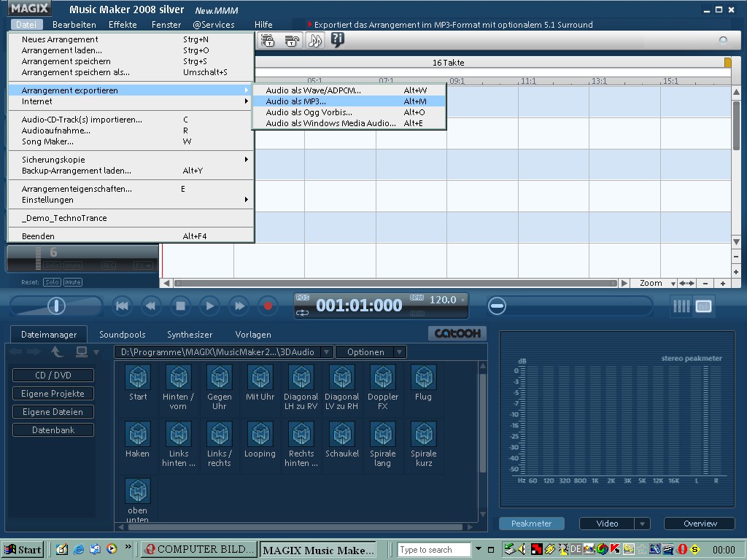
Task: Select the Mit Uhr preset
Action: [260, 383]
